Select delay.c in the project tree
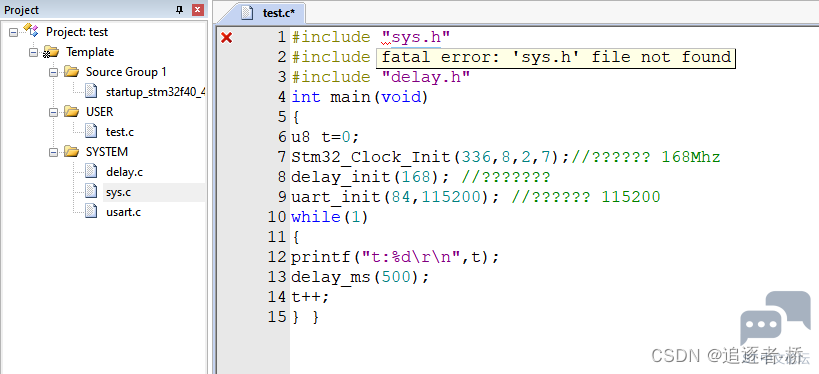 [118, 172]
